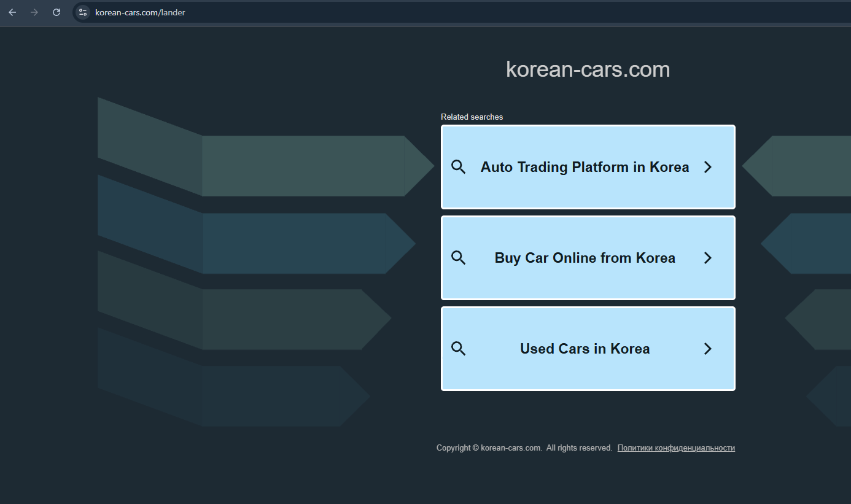Select the Buy Car Online from Korea search
Image resolution: width=851 pixels, height=504 pixels.
pos(585,258)
